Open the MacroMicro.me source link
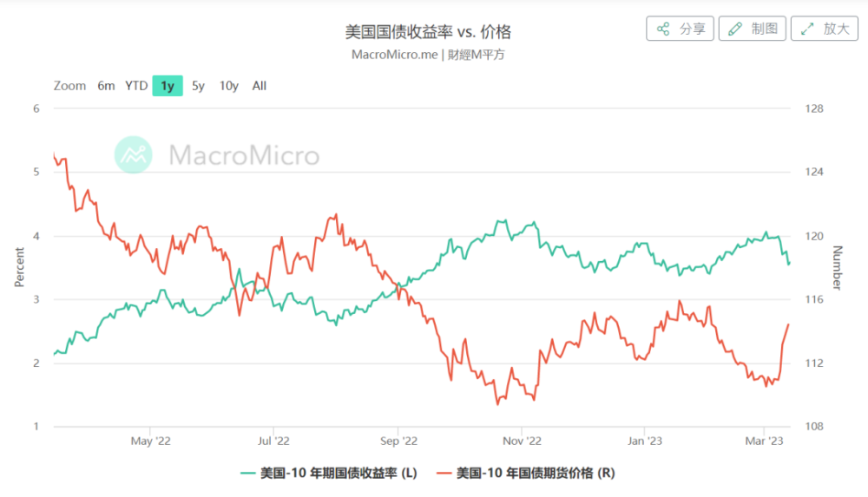This screenshot has width=868, height=497. point(395,54)
